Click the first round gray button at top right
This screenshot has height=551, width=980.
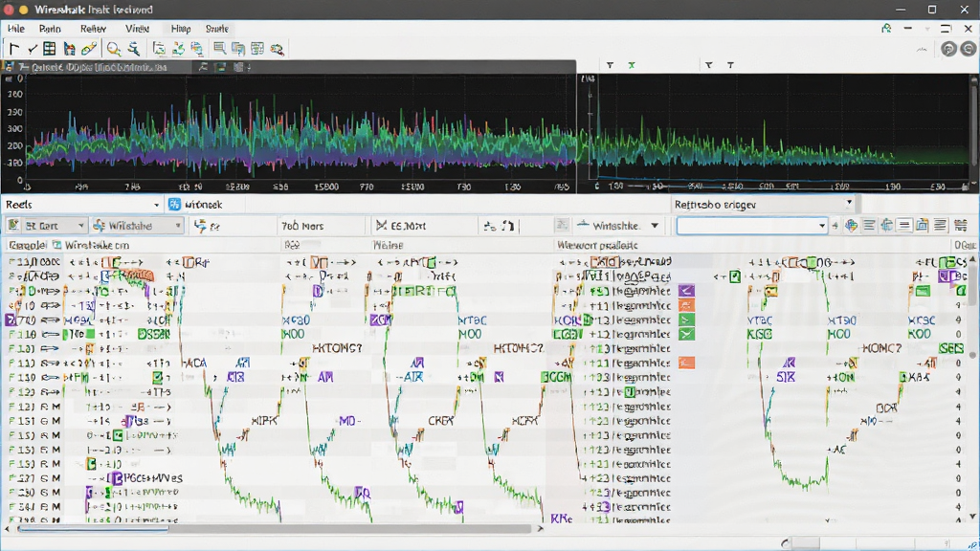coord(948,49)
